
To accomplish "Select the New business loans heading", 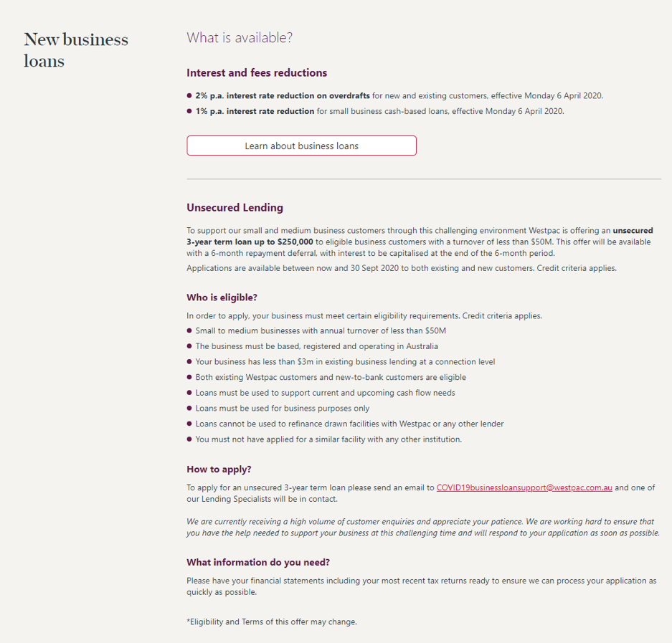I will click(75, 50).
